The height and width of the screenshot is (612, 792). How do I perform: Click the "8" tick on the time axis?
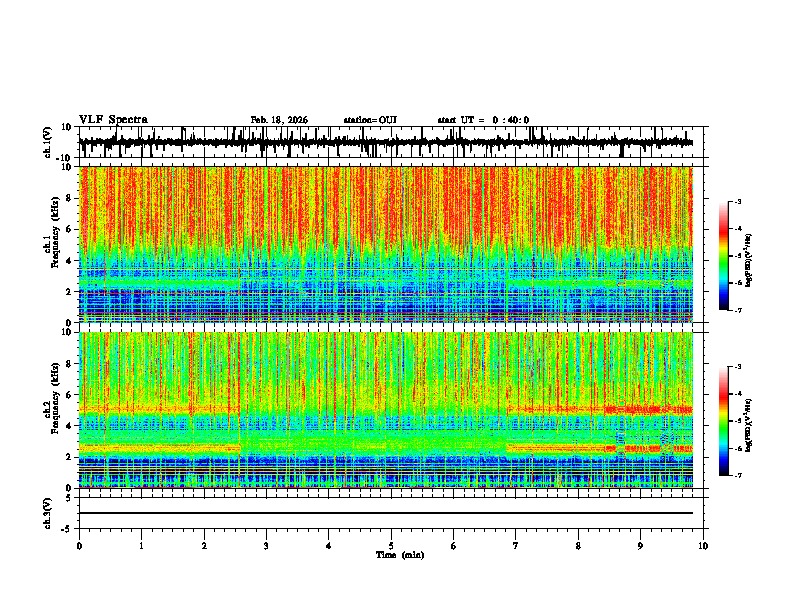pos(578,546)
